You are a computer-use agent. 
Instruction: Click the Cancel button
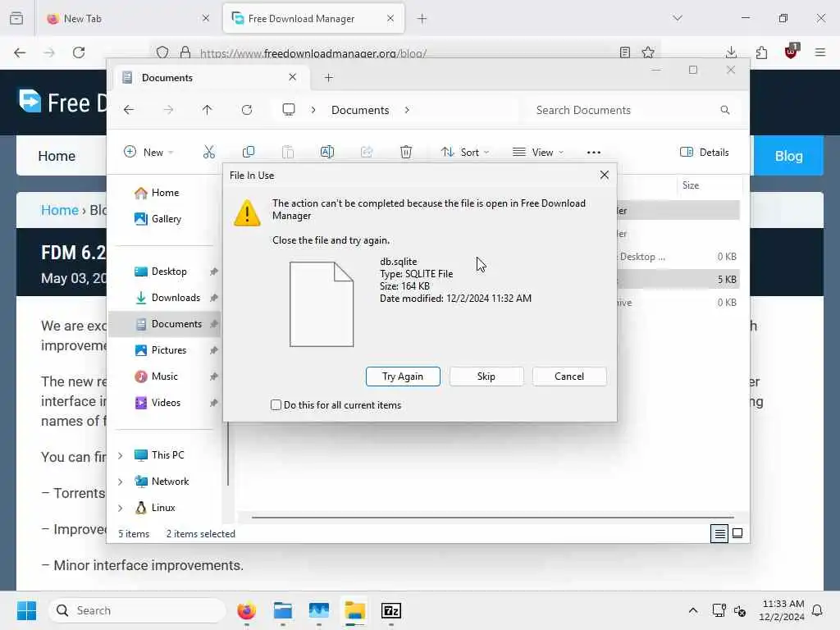[569, 376]
